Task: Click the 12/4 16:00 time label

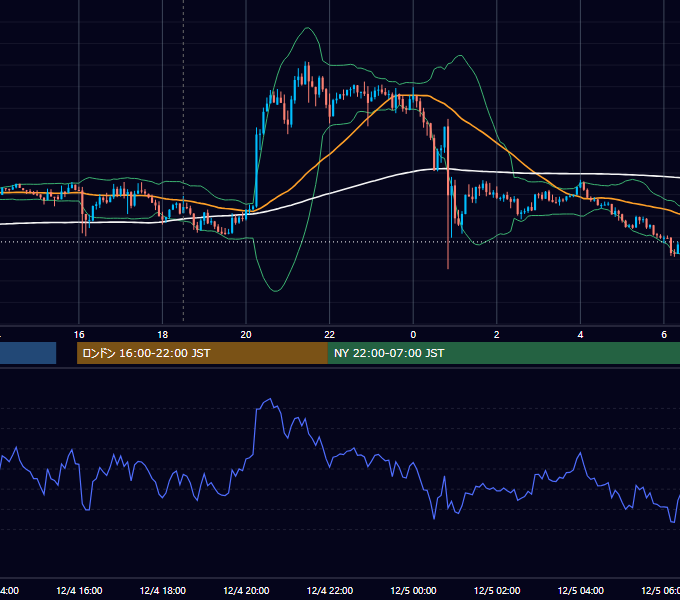Action: (x=79, y=590)
